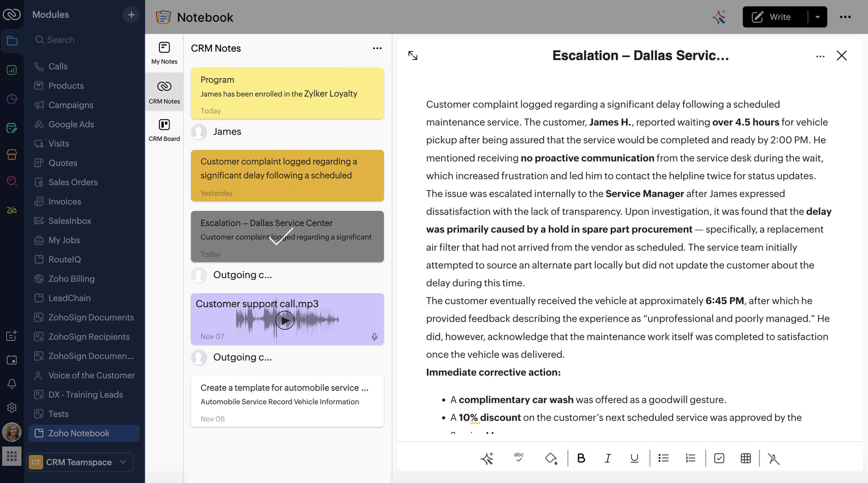Insert a table into the note

(746, 459)
